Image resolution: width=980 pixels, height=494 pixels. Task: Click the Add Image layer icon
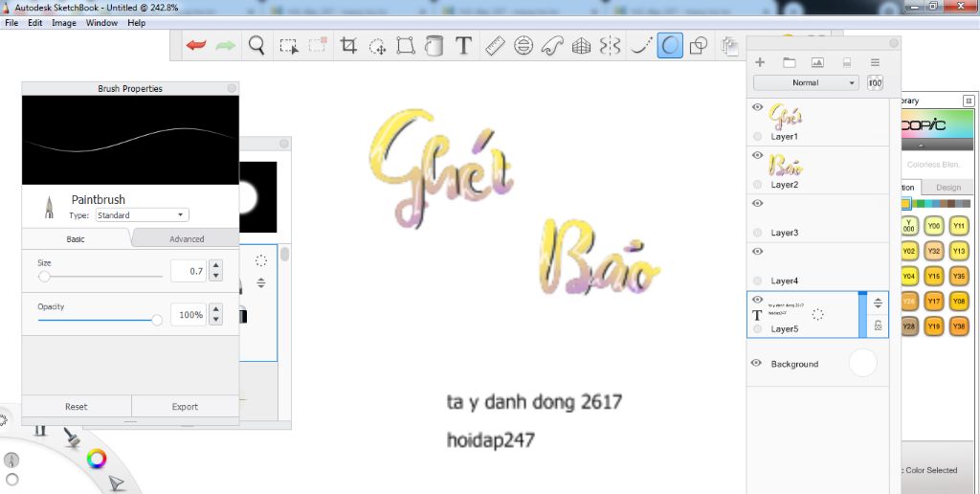coord(817,62)
